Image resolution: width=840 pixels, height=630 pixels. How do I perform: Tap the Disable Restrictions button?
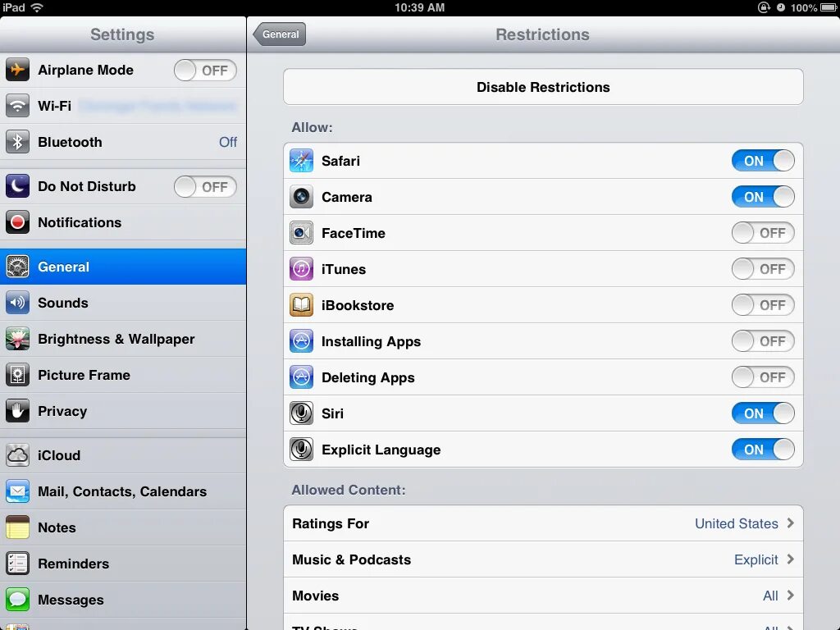coord(543,87)
